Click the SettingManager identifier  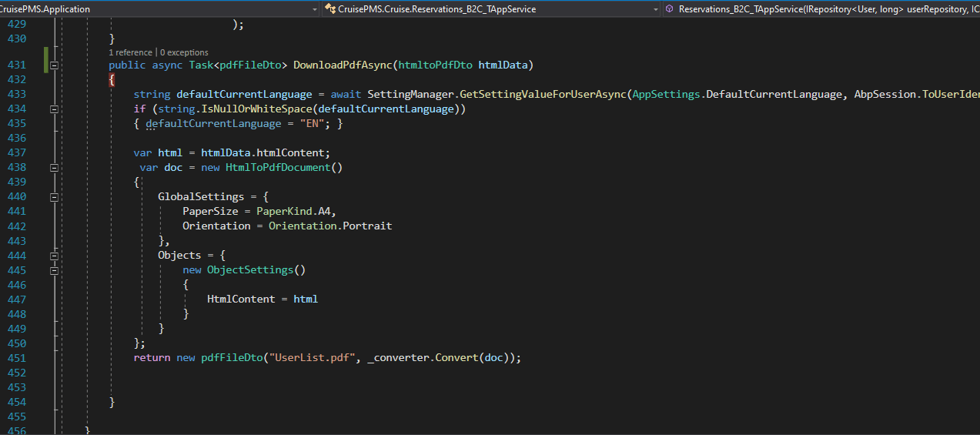pos(410,94)
